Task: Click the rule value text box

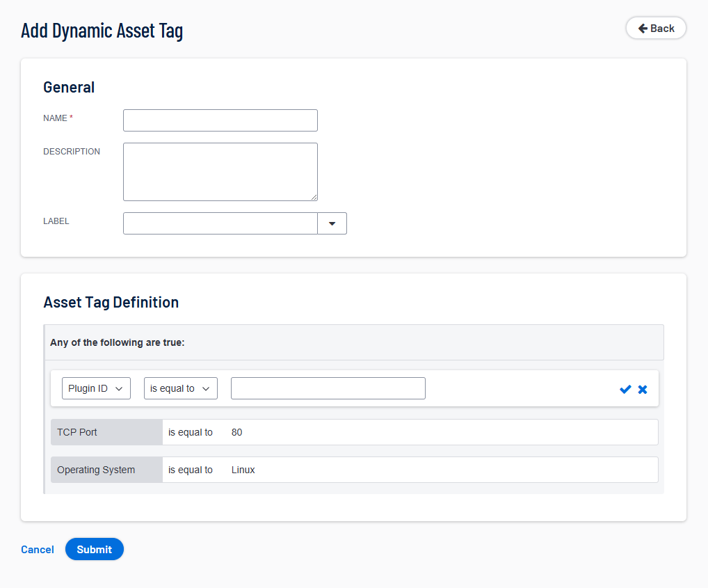Action: 328,388
